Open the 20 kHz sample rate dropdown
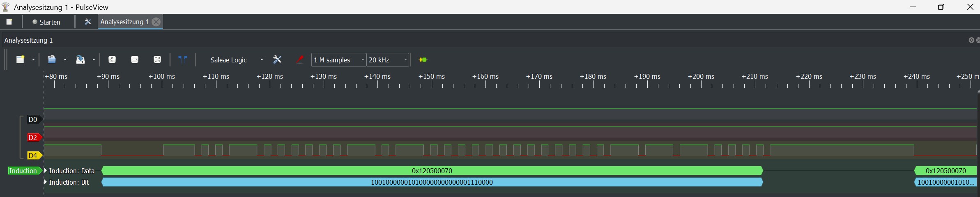Viewport: 980px width, 197px height. point(388,60)
